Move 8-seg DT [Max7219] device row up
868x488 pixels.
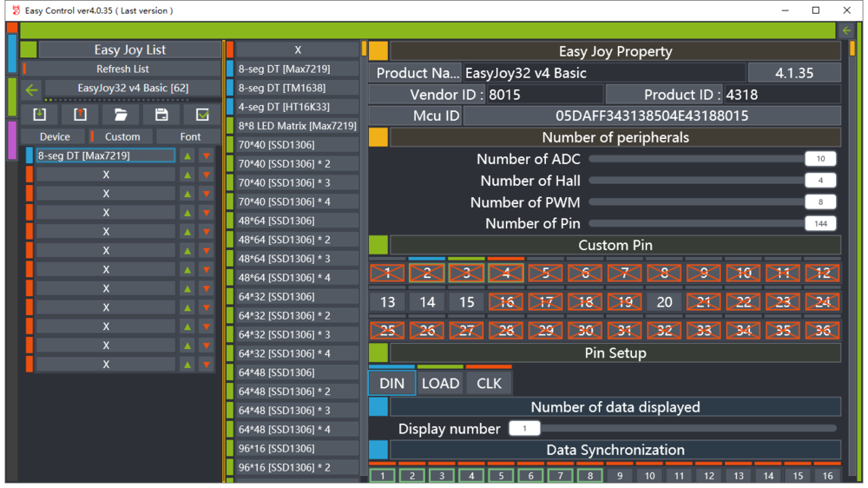click(187, 156)
